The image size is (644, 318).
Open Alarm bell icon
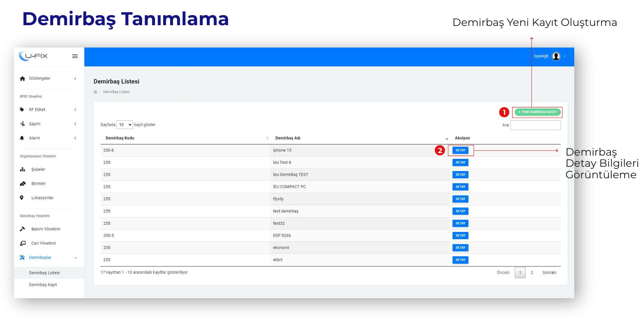(x=22, y=138)
